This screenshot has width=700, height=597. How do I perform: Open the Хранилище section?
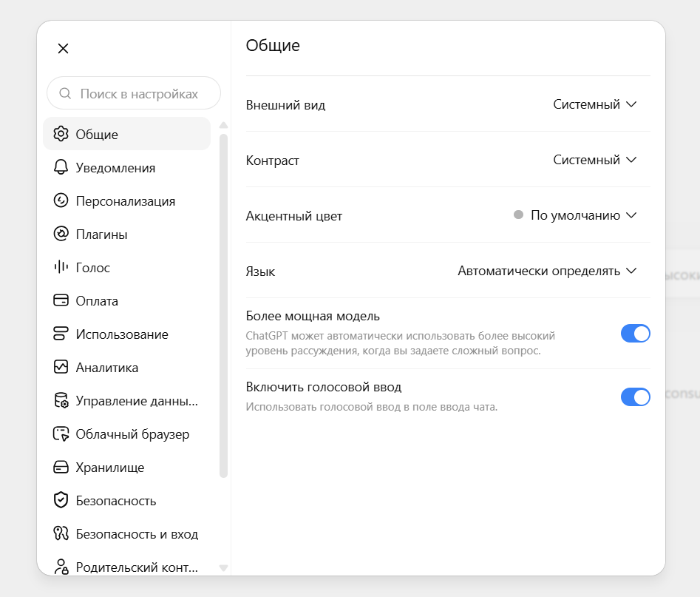tap(127, 468)
